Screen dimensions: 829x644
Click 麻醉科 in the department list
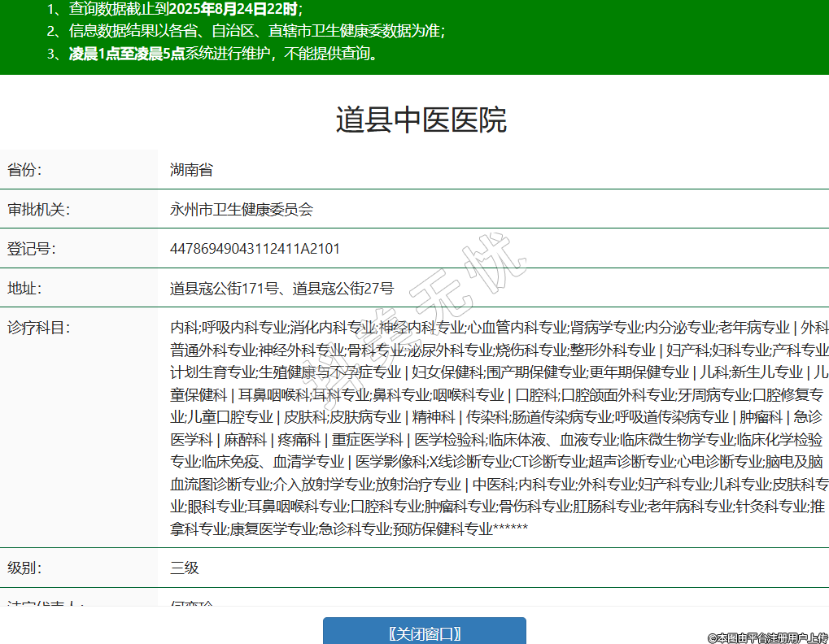pyautogui.click(x=245, y=440)
